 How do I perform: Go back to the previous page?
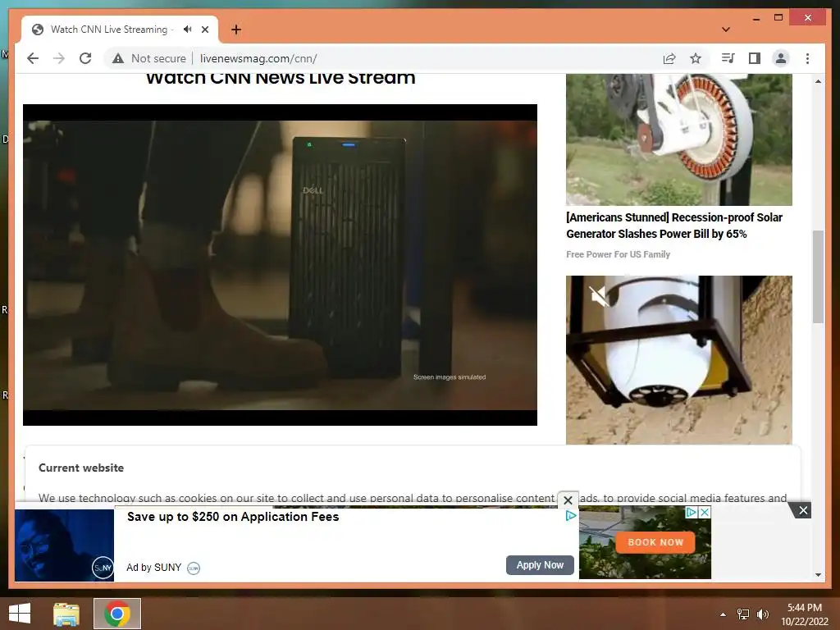point(33,58)
